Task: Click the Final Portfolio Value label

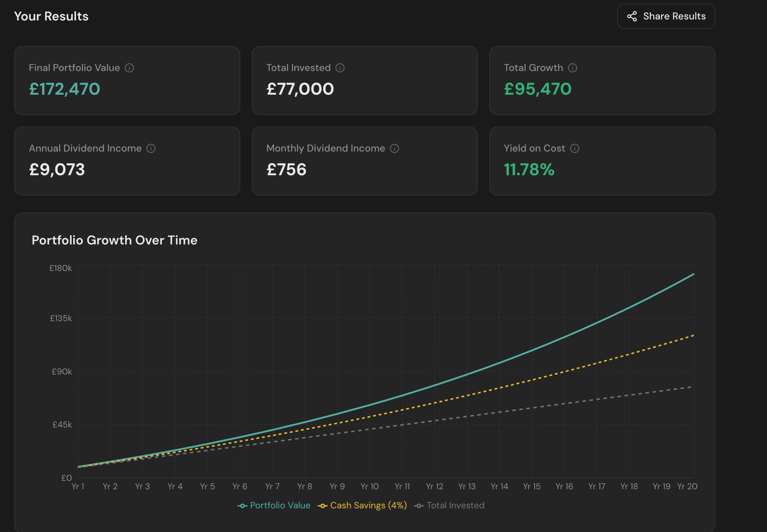Action: [74, 68]
